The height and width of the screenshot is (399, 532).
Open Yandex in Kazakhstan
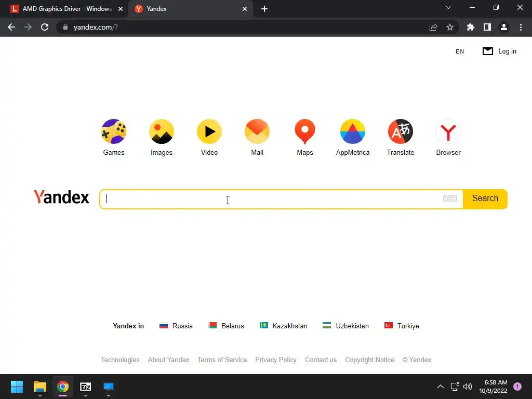coord(283,326)
